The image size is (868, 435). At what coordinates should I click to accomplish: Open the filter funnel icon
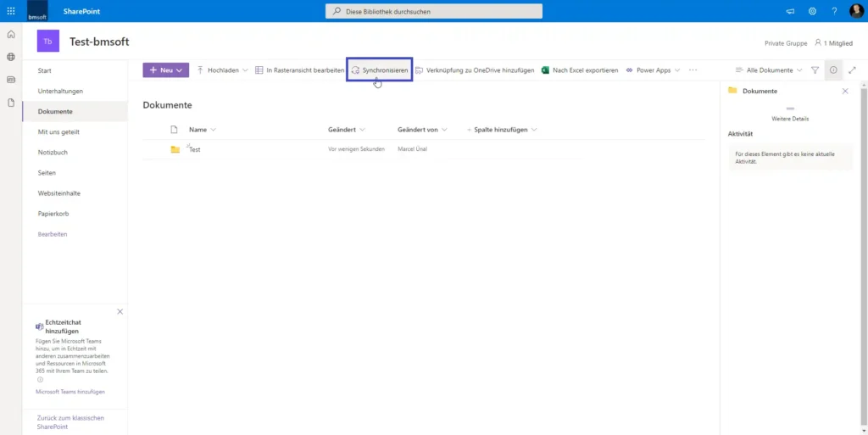pos(815,70)
